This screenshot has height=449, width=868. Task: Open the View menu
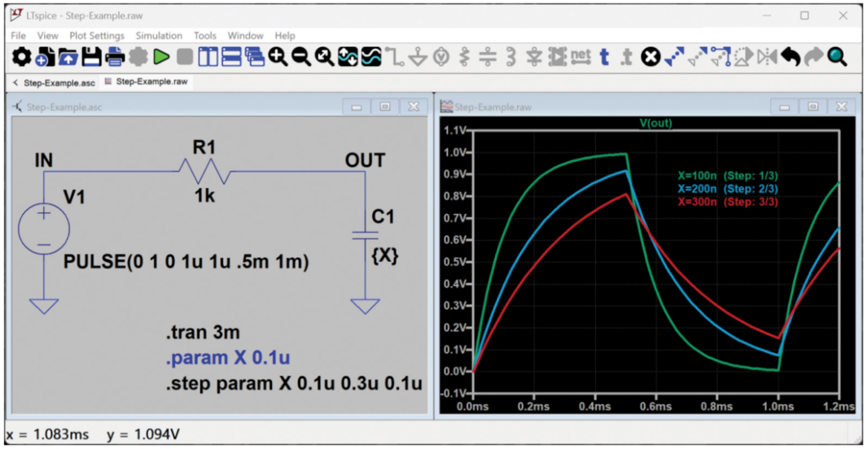click(x=47, y=36)
